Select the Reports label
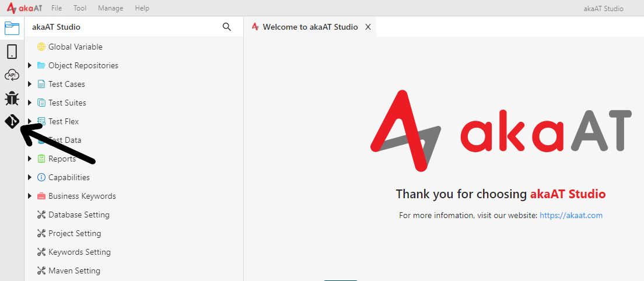The height and width of the screenshot is (281, 644). click(62, 159)
